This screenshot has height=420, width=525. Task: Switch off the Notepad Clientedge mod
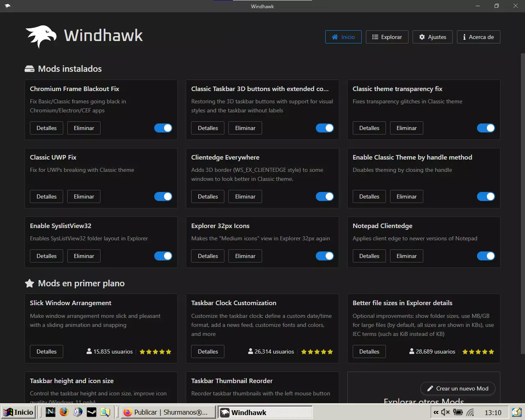click(x=486, y=256)
